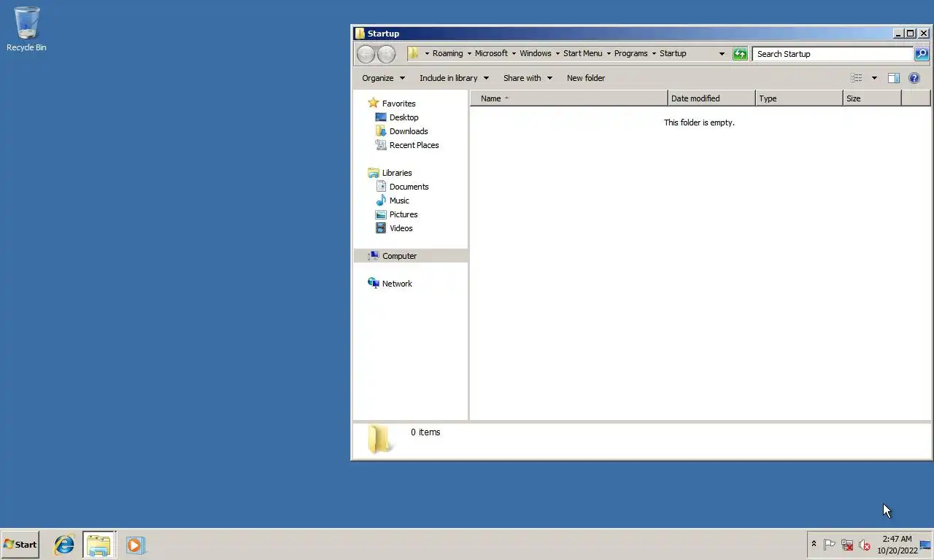Open address bar history dropdown

(722, 54)
